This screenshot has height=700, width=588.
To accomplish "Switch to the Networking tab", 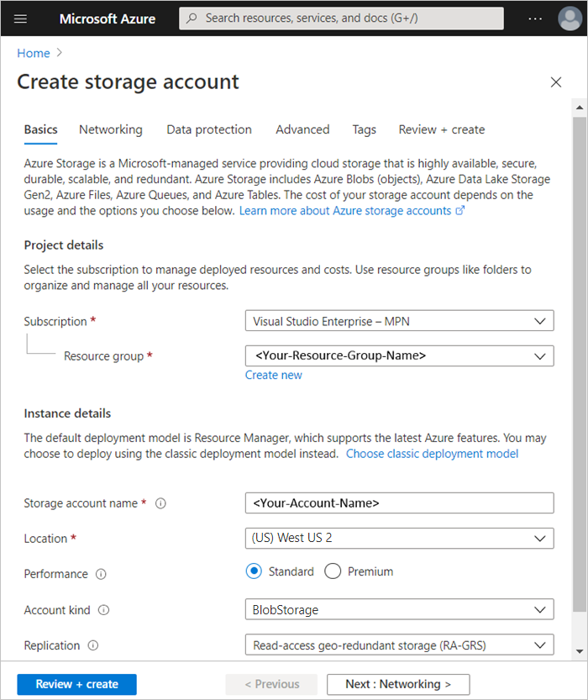I will [110, 129].
